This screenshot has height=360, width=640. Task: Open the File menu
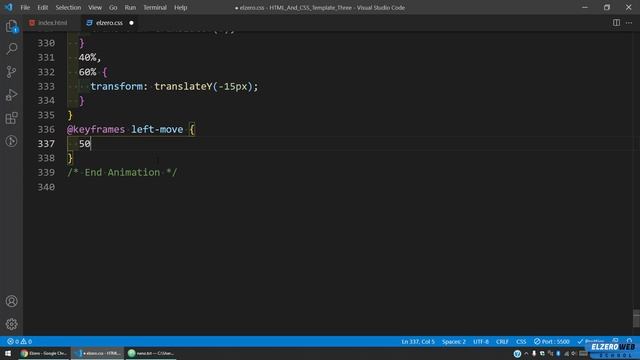(x=25, y=7)
